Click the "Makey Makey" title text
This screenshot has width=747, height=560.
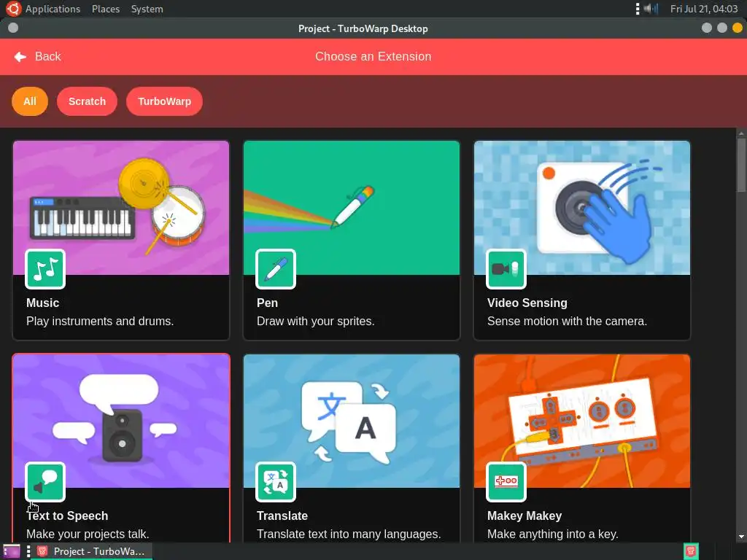[x=525, y=516]
